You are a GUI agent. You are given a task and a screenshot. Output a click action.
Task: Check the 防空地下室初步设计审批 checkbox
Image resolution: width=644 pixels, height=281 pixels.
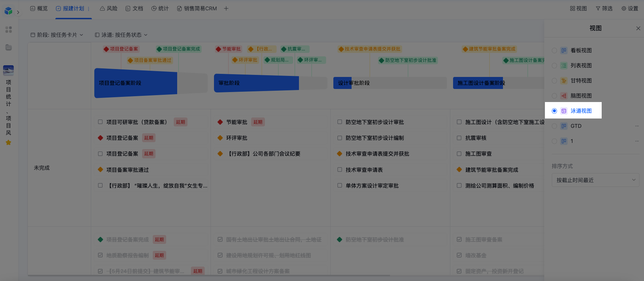point(340,122)
